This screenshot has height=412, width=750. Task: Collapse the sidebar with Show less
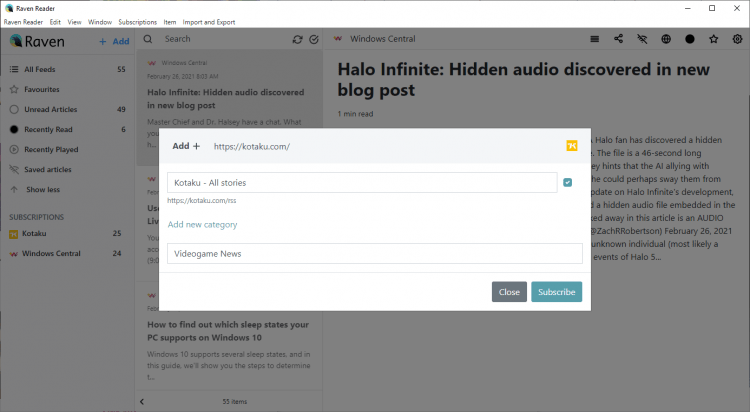click(x=42, y=189)
